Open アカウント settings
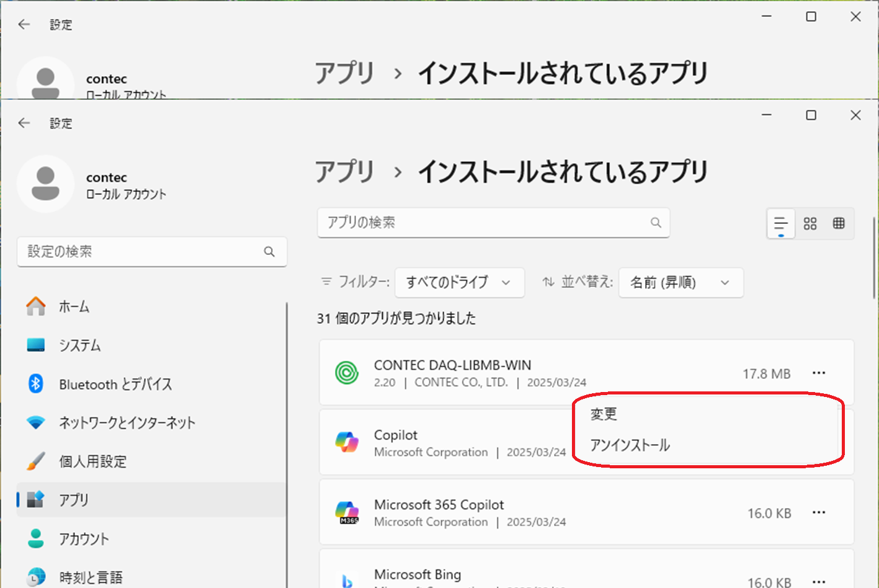Image resolution: width=879 pixels, height=588 pixels. click(x=151, y=538)
